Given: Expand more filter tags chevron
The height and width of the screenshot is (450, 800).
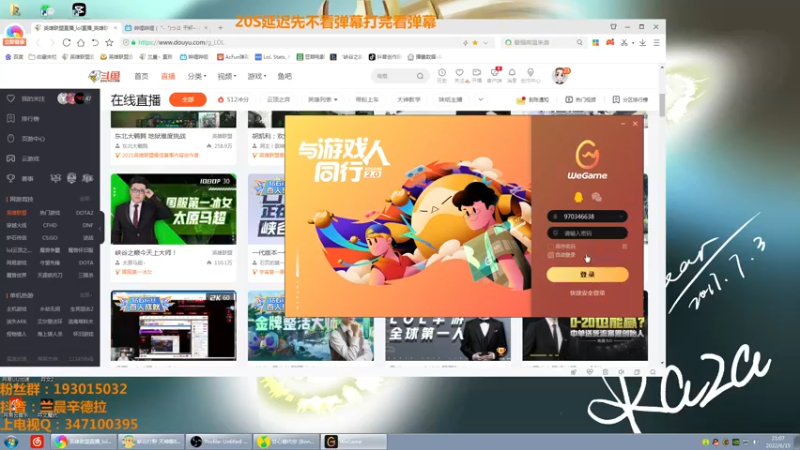Looking at the screenshot, I should click(x=481, y=99).
